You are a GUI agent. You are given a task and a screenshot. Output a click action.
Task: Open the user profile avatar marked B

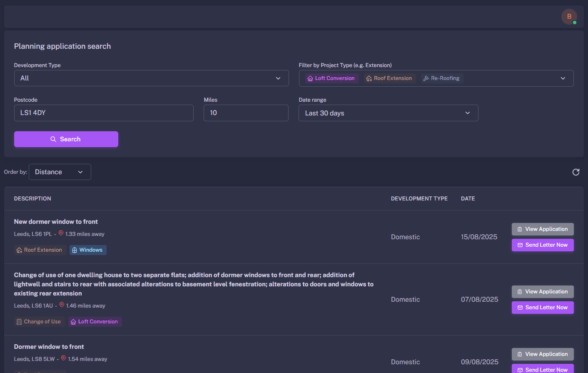569,17
